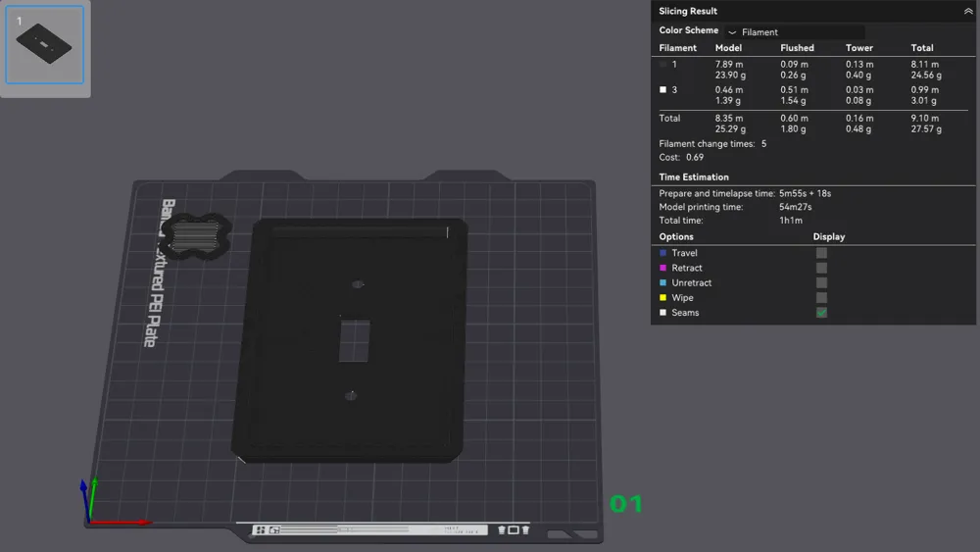Click the blue Travel legend icon
980x552 pixels.
pyautogui.click(x=663, y=253)
